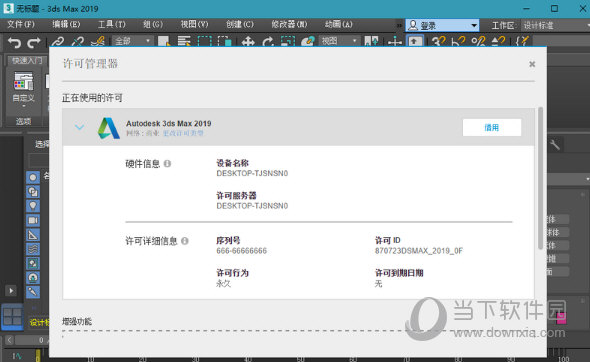Image resolution: width=590 pixels, height=362 pixels.
Task: Click the Select and Manipulate crosshair icon
Action: (x=395, y=41)
